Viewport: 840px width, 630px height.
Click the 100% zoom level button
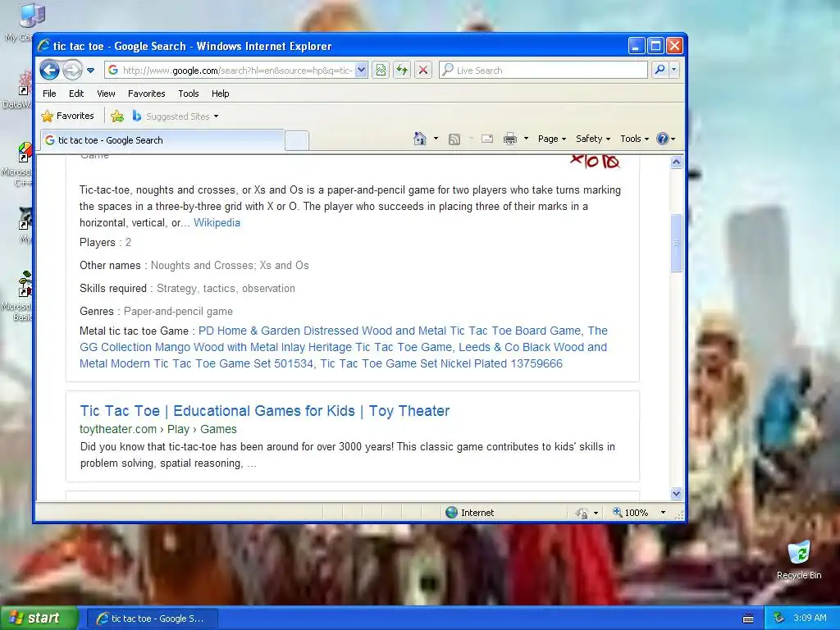point(631,513)
